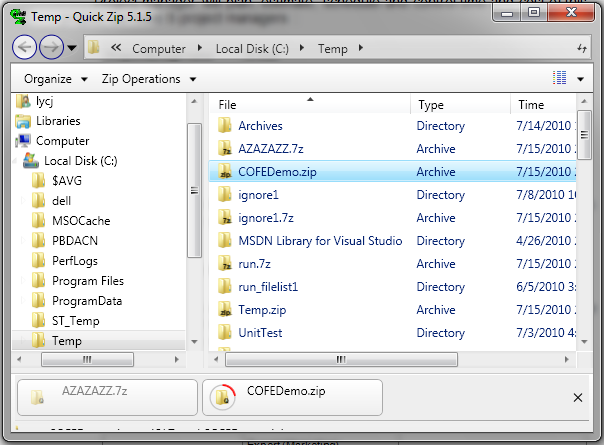The image size is (604, 445).
Task: Click the Local Disk (C:) breadcrumb segment
Action: 258,48
